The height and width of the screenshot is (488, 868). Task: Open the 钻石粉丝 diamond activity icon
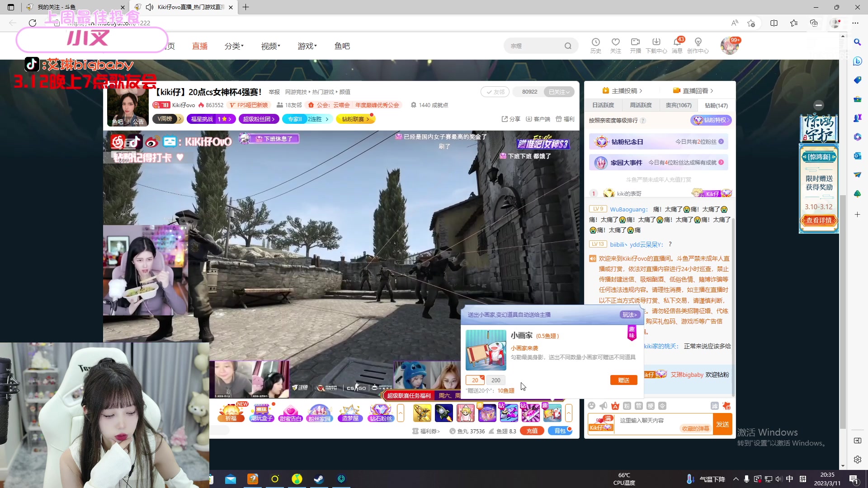pyautogui.click(x=381, y=413)
